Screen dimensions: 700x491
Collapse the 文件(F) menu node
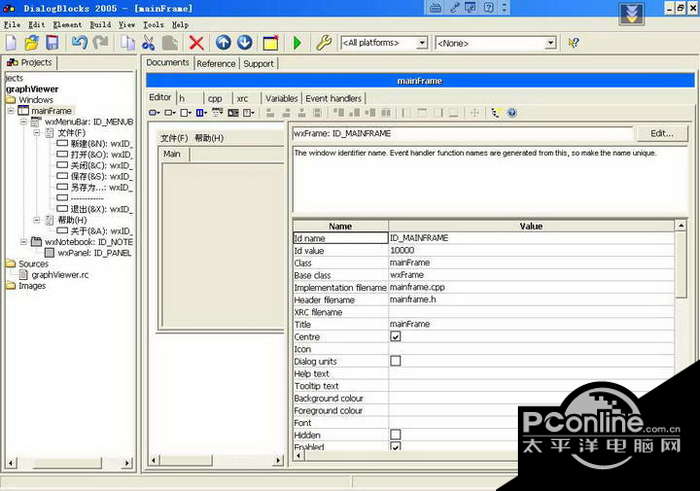(37, 133)
